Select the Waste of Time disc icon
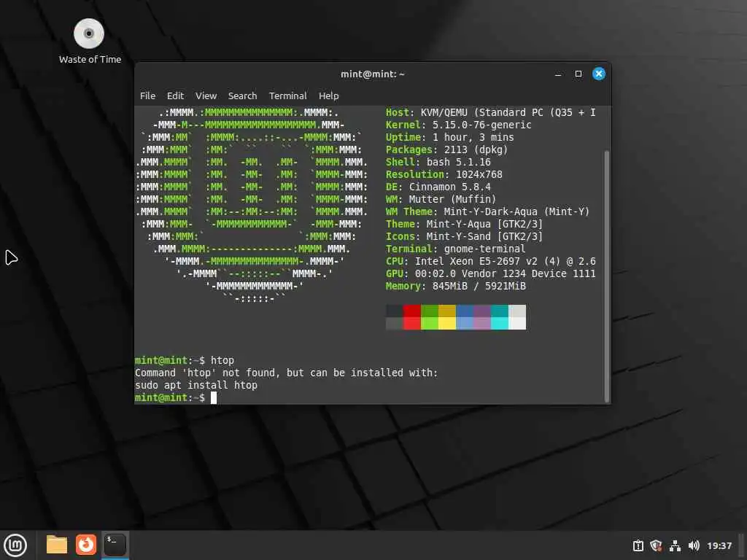 pyautogui.click(x=89, y=41)
